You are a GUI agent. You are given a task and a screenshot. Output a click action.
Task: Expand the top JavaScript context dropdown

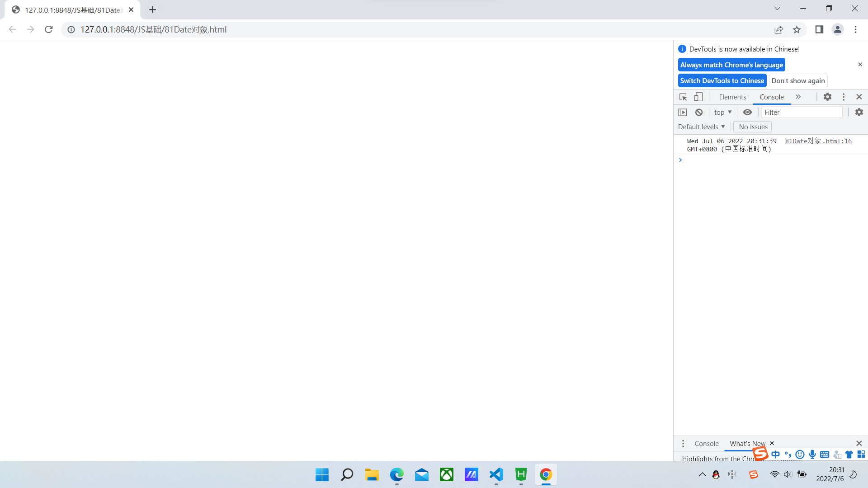(722, 113)
